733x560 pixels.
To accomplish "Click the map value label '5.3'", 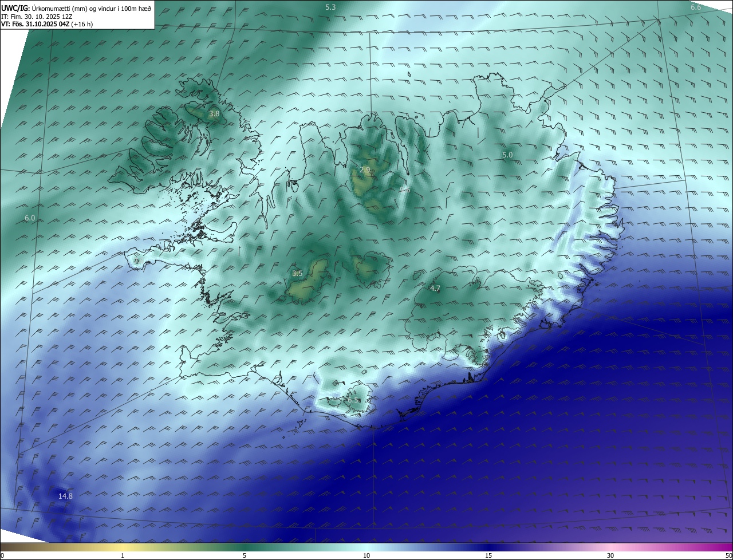I will (330, 7).
